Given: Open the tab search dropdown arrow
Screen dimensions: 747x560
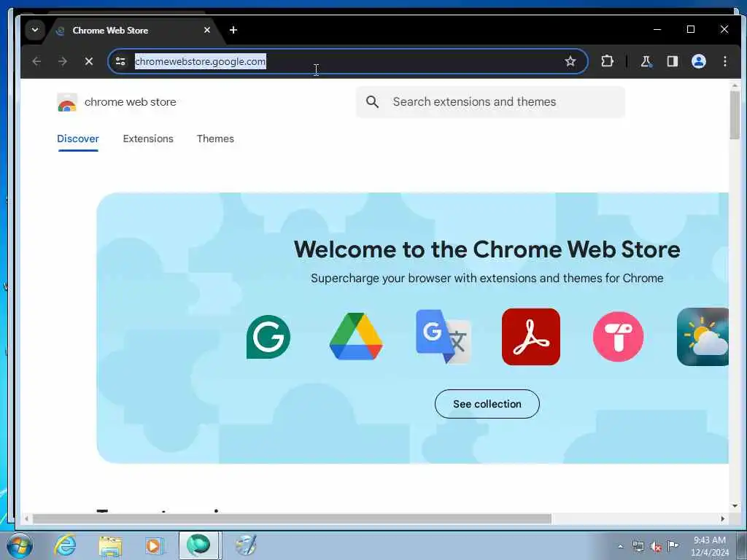Looking at the screenshot, I should point(35,30).
